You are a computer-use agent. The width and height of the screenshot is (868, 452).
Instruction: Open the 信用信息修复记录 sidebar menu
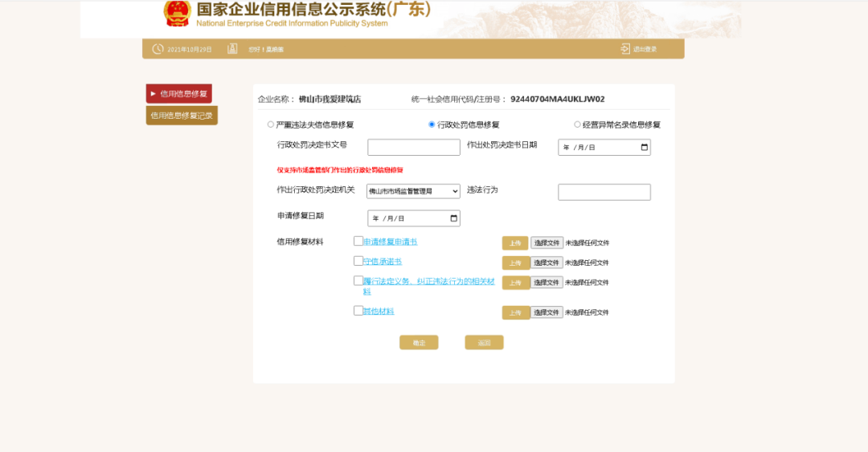pyautogui.click(x=182, y=116)
